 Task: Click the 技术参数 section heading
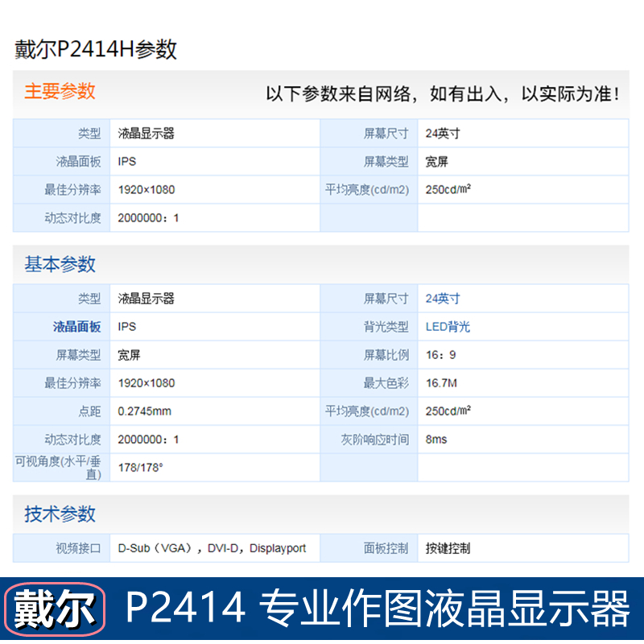[60, 514]
